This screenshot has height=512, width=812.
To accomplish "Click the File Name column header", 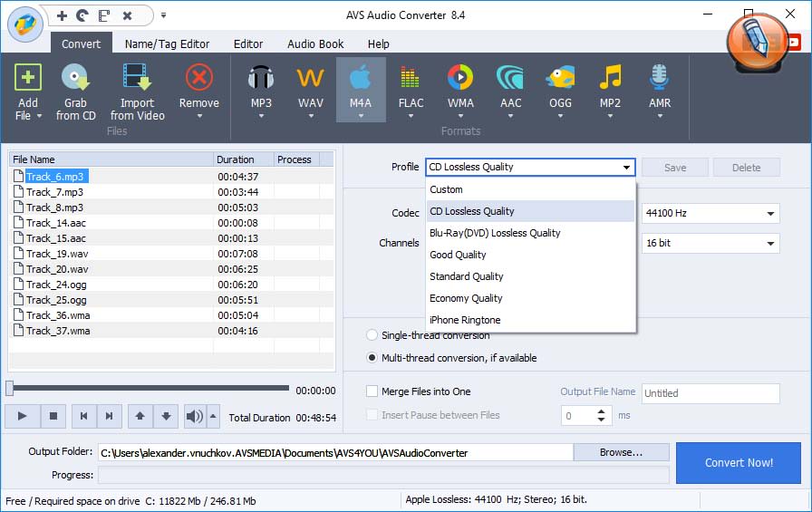I will tap(111, 159).
